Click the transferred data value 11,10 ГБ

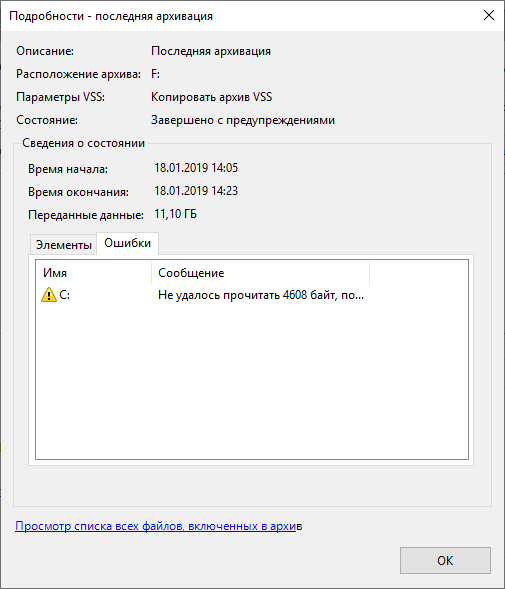click(175, 214)
